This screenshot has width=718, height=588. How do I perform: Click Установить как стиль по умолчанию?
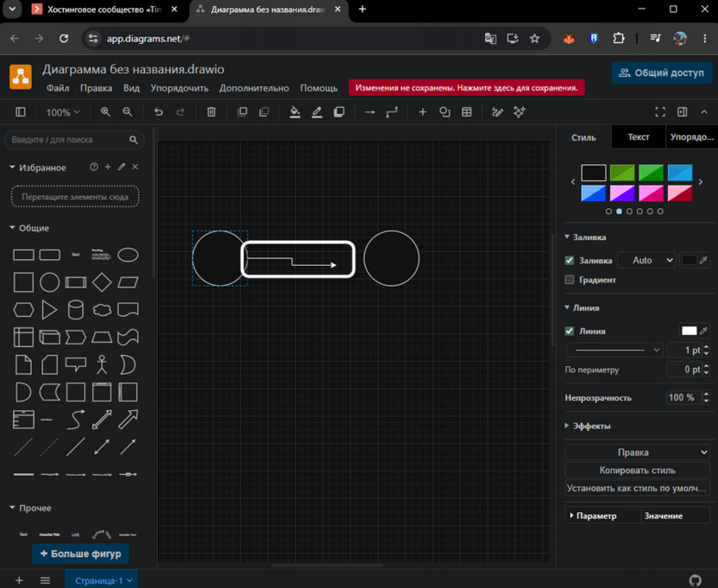pyautogui.click(x=638, y=488)
